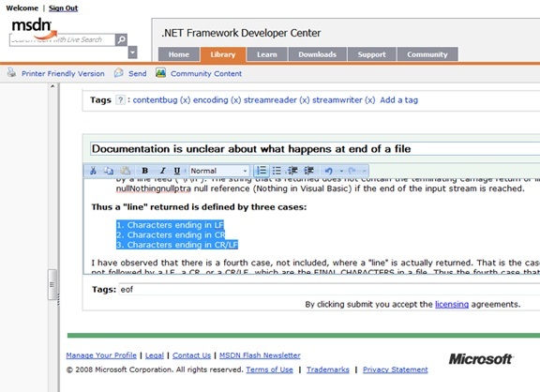Click the misspelled word nullNothingnullptra

(153, 188)
